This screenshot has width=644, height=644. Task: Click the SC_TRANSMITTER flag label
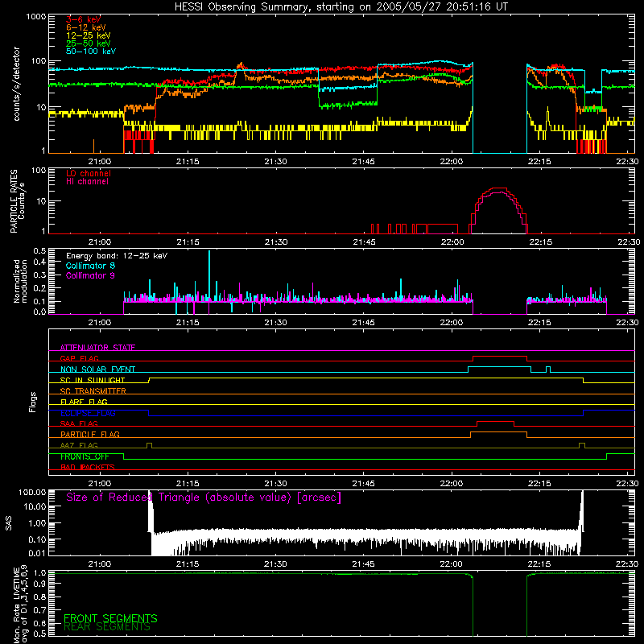(93, 391)
